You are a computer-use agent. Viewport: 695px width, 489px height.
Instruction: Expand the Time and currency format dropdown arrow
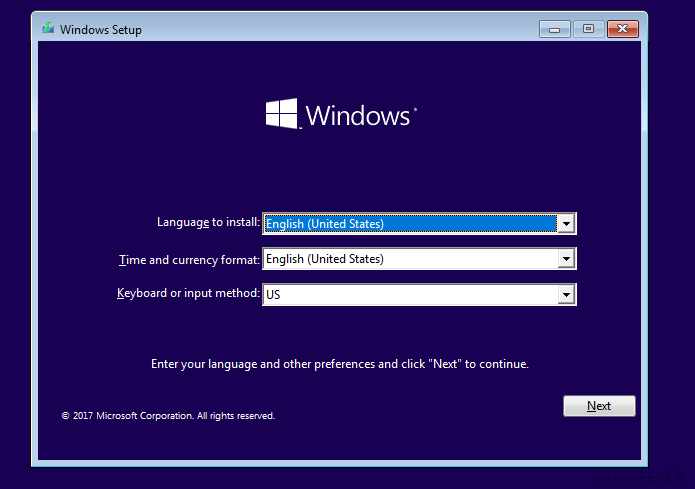pyautogui.click(x=566, y=259)
